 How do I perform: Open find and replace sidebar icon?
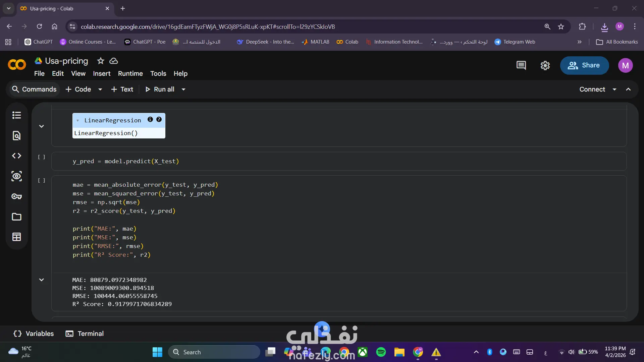[16, 136]
